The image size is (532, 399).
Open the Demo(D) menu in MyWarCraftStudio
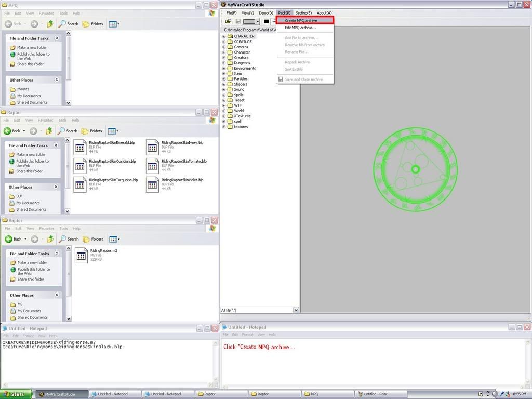coord(266,13)
